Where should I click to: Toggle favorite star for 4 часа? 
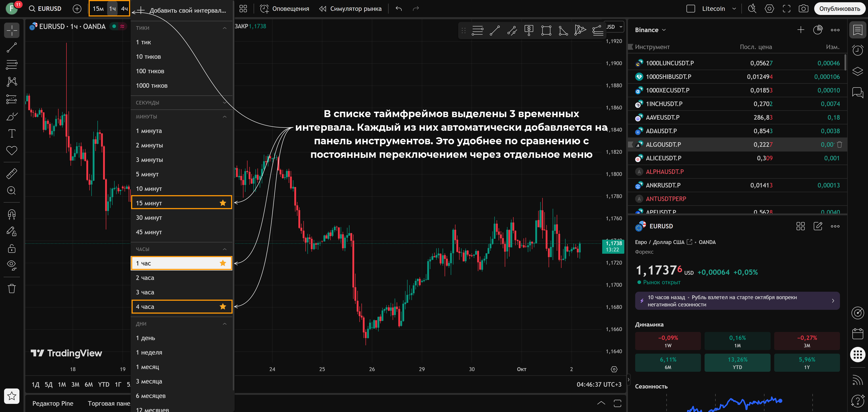[223, 306]
